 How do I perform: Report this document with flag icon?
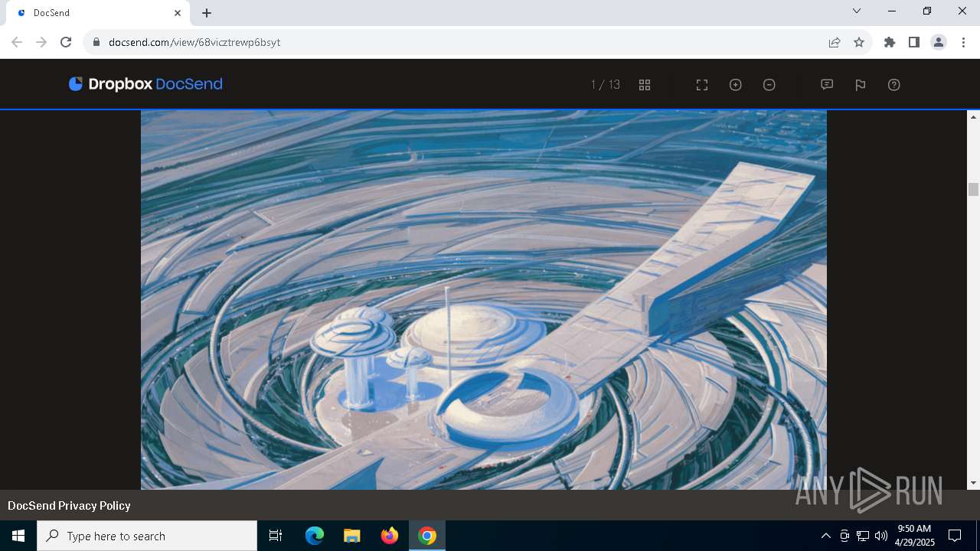tap(861, 85)
